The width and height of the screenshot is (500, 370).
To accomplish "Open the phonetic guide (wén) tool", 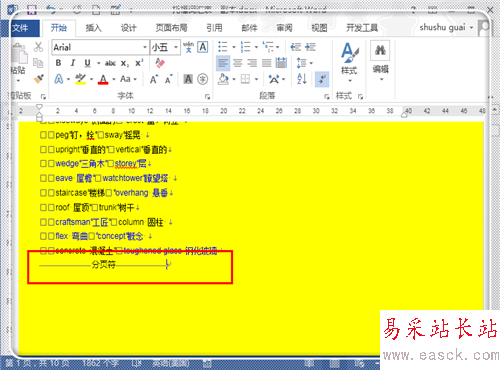I will click(x=188, y=47).
